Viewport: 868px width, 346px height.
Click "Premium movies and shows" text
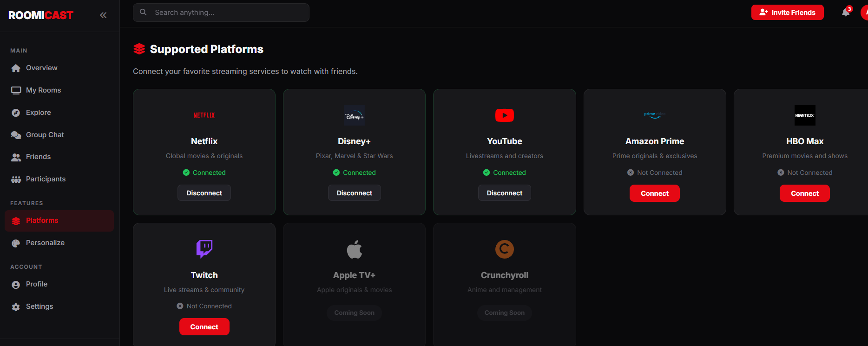click(805, 156)
